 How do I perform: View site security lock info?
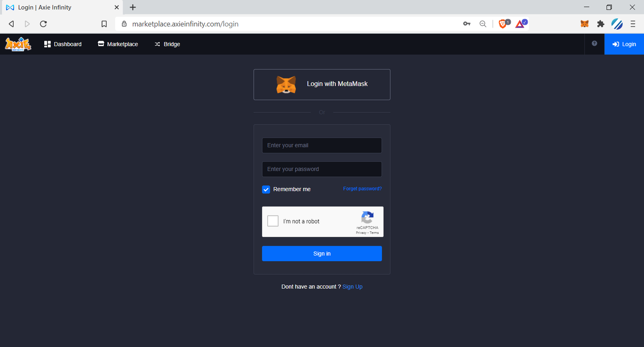pyautogui.click(x=124, y=24)
